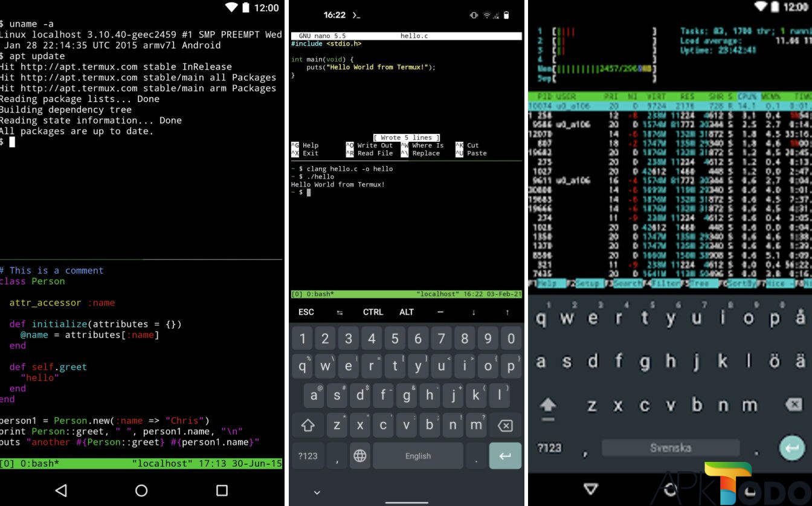Tap the Android back triangle below the Ruby code

61,490
